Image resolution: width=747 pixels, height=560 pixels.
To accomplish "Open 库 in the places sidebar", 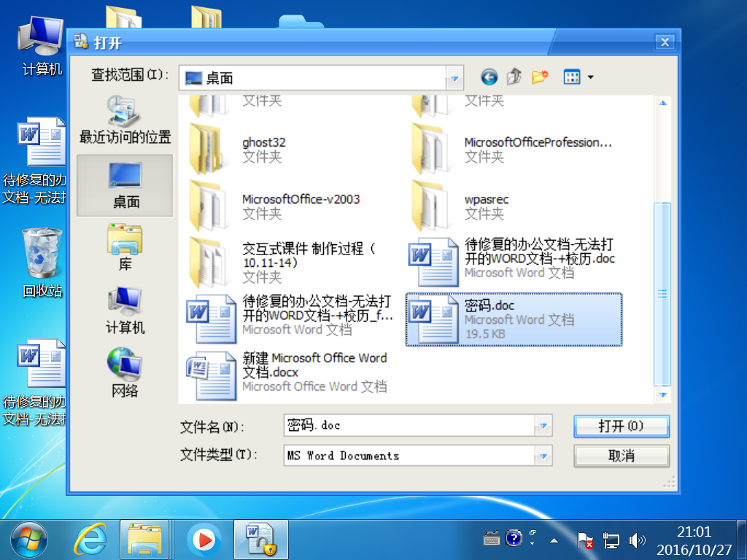I will click(x=125, y=248).
